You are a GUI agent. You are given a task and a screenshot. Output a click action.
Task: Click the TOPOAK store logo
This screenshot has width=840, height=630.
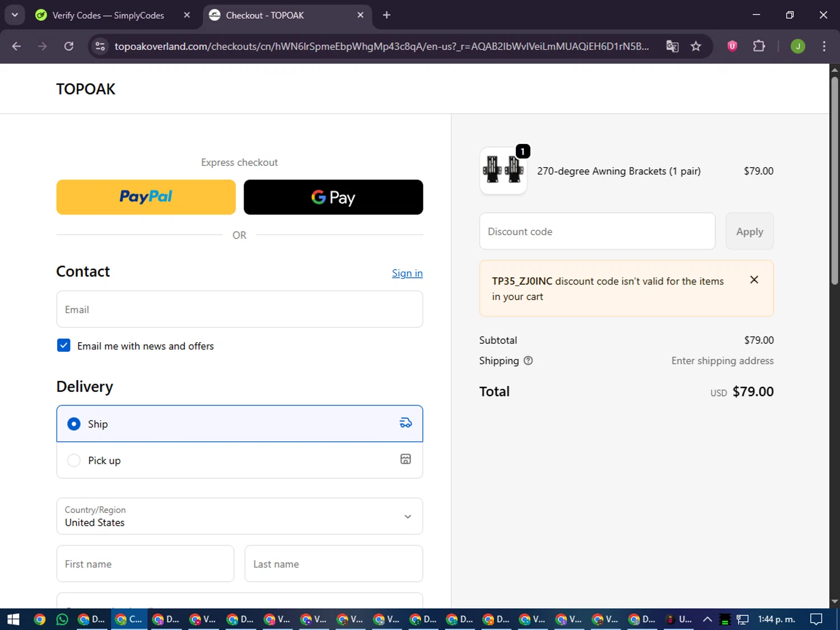coord(86,89)
